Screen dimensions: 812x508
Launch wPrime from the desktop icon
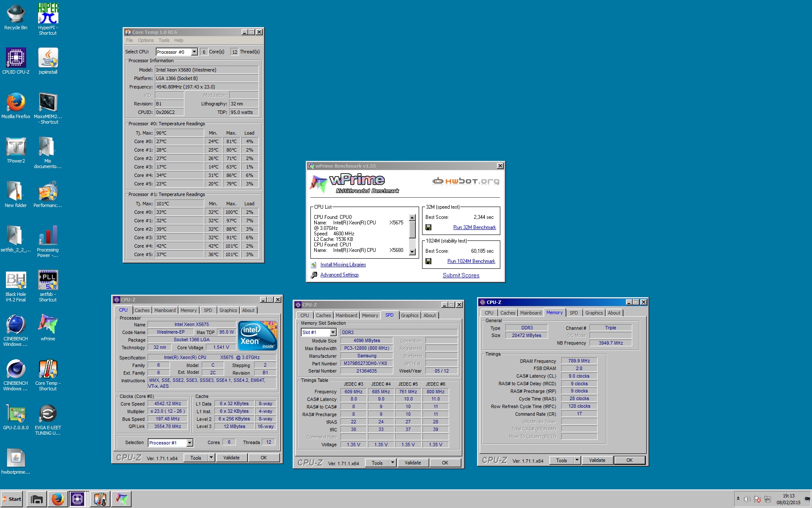48,328
